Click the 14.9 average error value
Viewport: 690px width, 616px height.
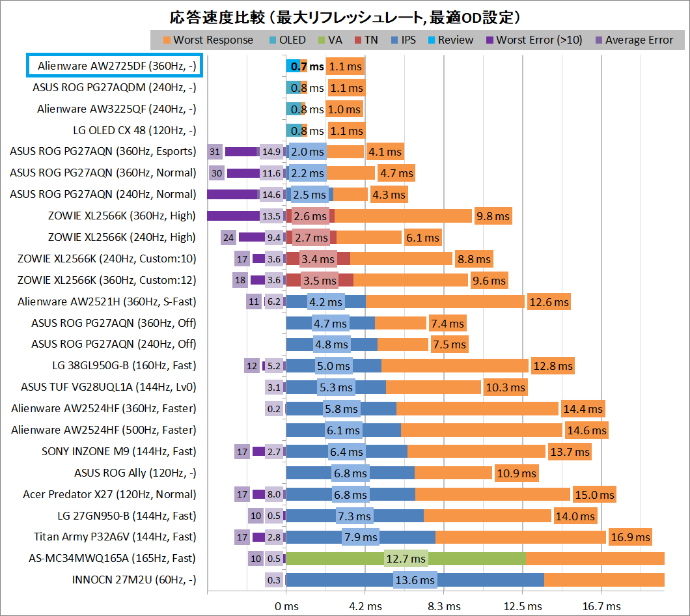pyautogui.click(x=271, y=152)
